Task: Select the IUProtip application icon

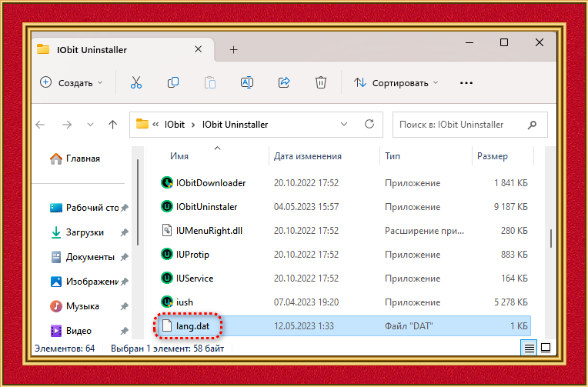Action: point(166,254)
